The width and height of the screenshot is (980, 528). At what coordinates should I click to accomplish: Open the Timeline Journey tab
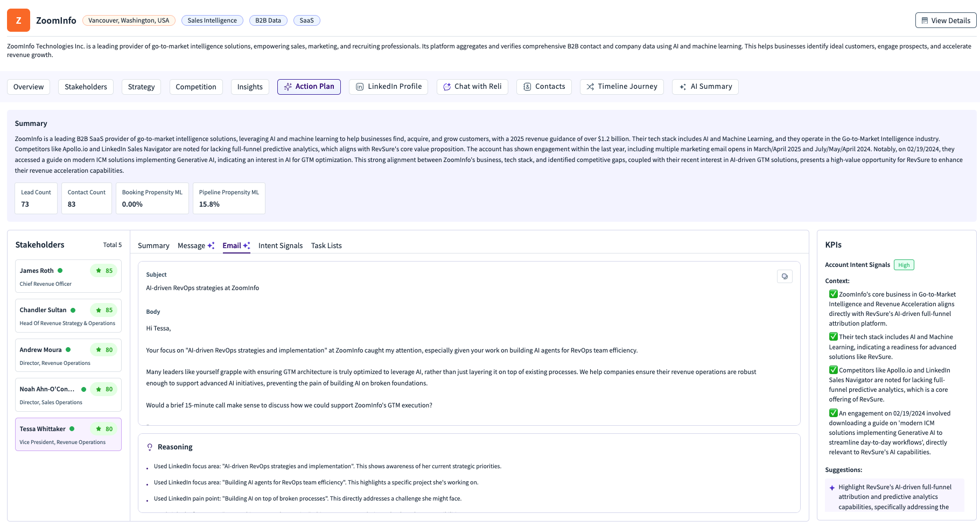(622, 87)
